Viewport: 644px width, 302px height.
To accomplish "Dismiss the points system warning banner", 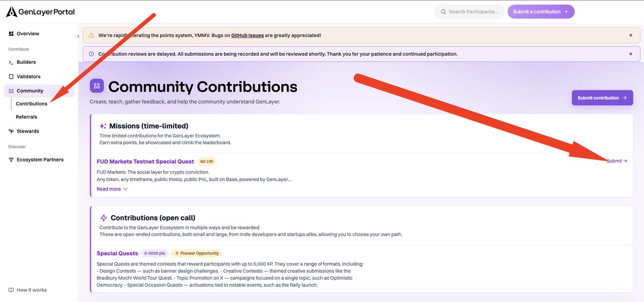I will (631, 35).
